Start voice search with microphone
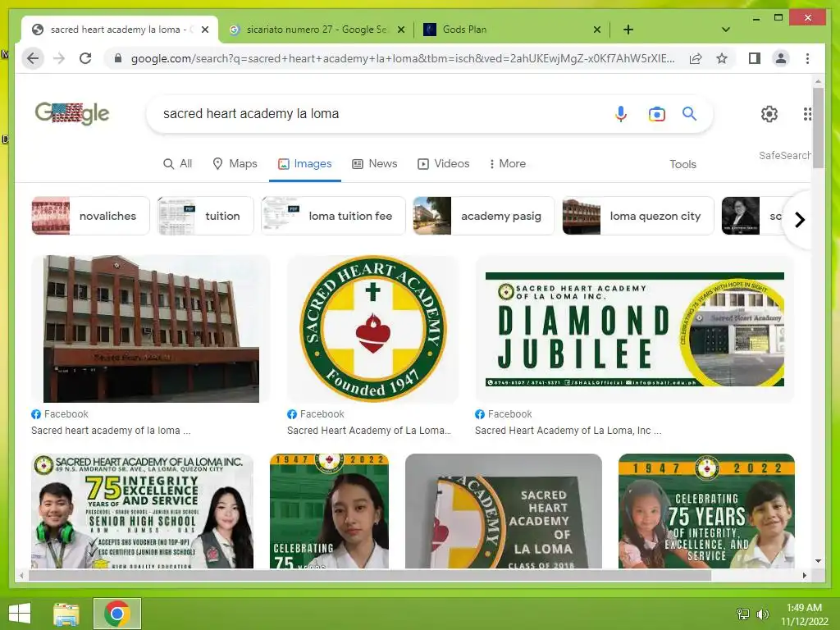 point(620,113)
